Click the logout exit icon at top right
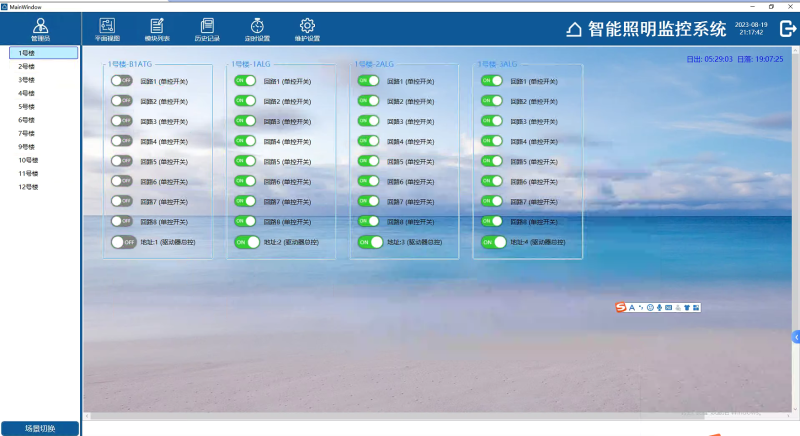 click(787, 29)
